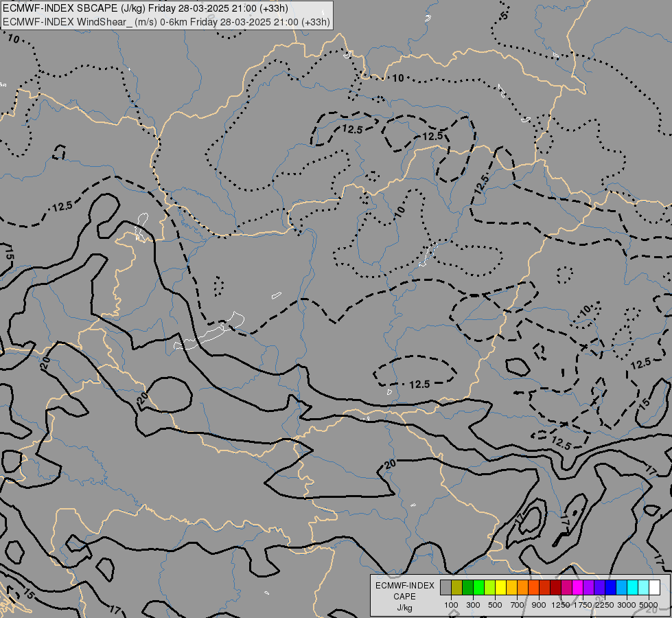Click the 3000 value under the color bar
Image resolution: width=672 pixels, height=618 pixels.
627,605
